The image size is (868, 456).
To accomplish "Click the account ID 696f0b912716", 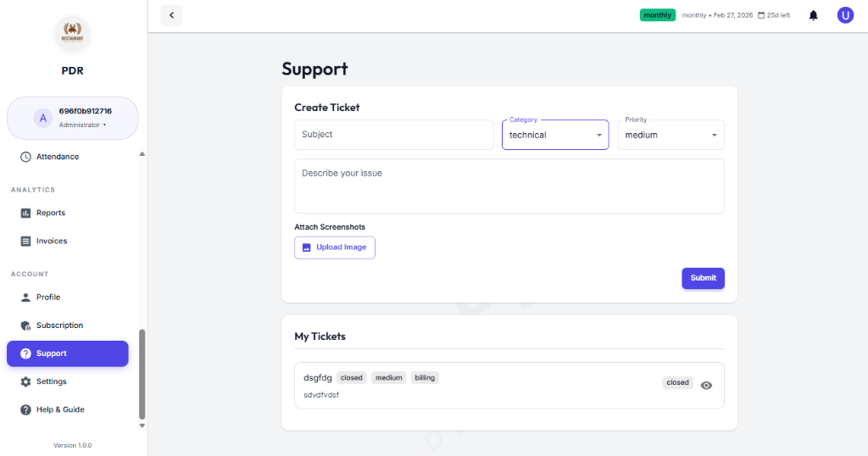I will [86, 111].
